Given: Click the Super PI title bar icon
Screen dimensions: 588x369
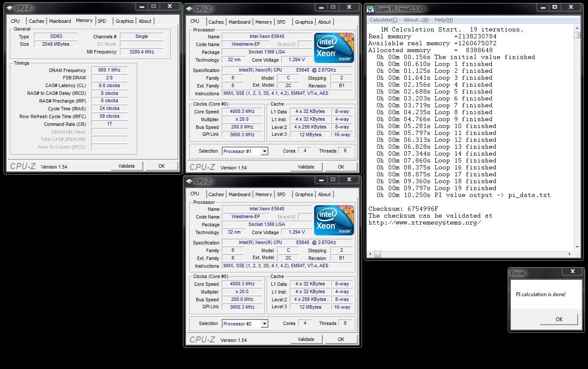Looking at the screenshot, I should (x=370, y=9).
